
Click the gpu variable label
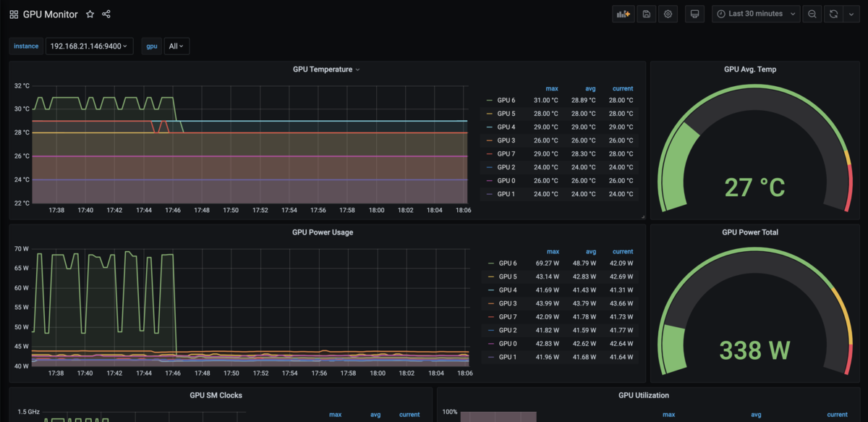point(151,46)
